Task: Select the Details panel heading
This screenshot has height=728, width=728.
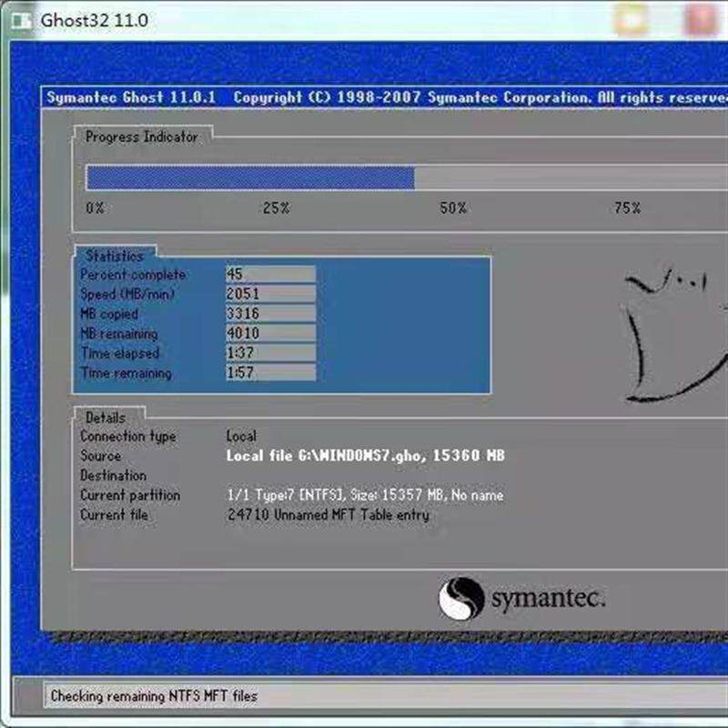Action: coord(106,418)
